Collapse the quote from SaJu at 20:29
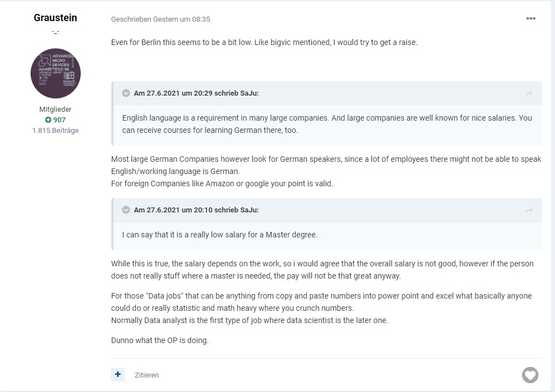Viewport: 555px width, 392px height. tap(126, 93)
